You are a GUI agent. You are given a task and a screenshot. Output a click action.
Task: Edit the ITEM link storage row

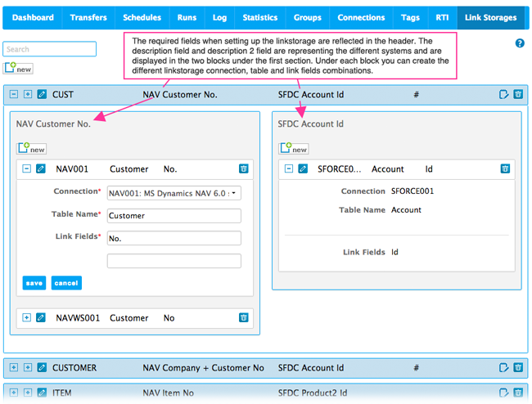42,393
